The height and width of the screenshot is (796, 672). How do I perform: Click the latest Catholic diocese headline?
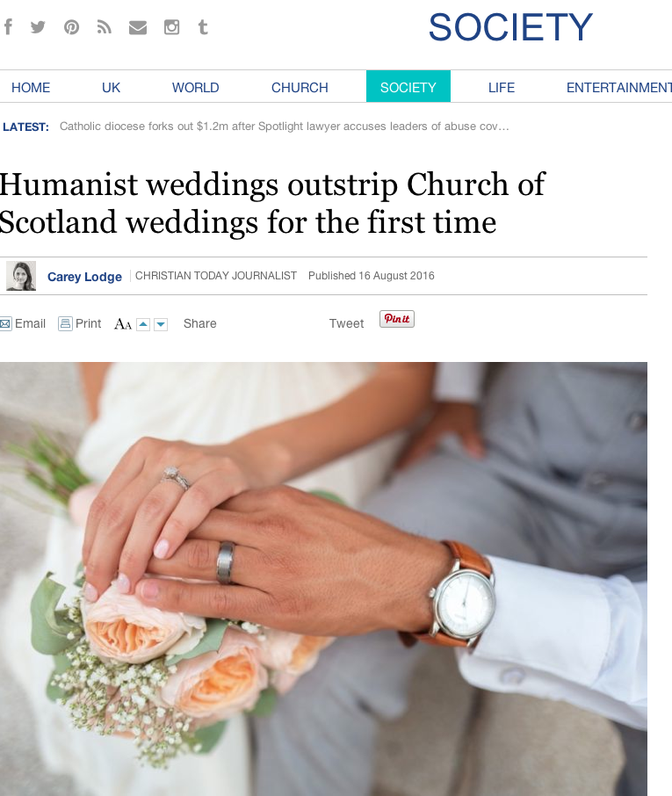[x=285, y=126]
